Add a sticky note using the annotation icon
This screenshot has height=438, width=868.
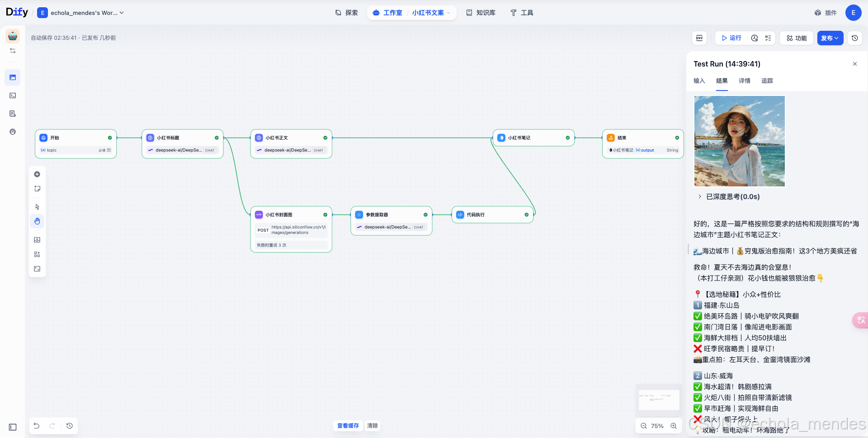(37, 189)
